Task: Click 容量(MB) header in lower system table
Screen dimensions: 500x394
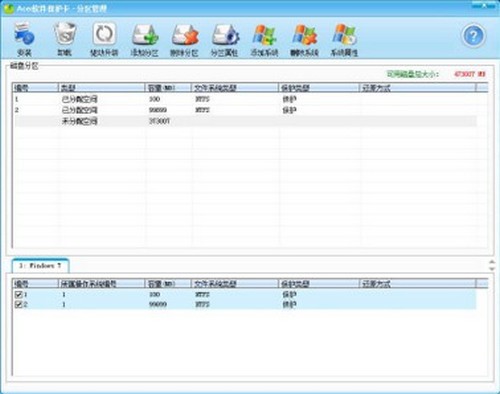Action: click(x=168, y=284)
